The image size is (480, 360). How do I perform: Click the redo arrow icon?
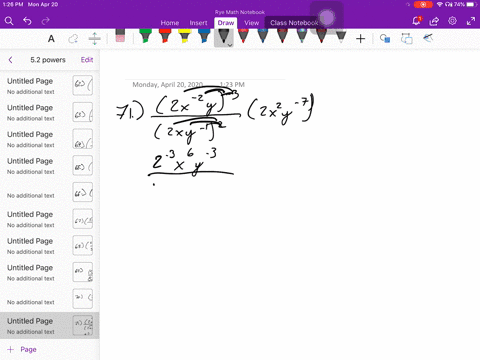(x=45, y=21)
